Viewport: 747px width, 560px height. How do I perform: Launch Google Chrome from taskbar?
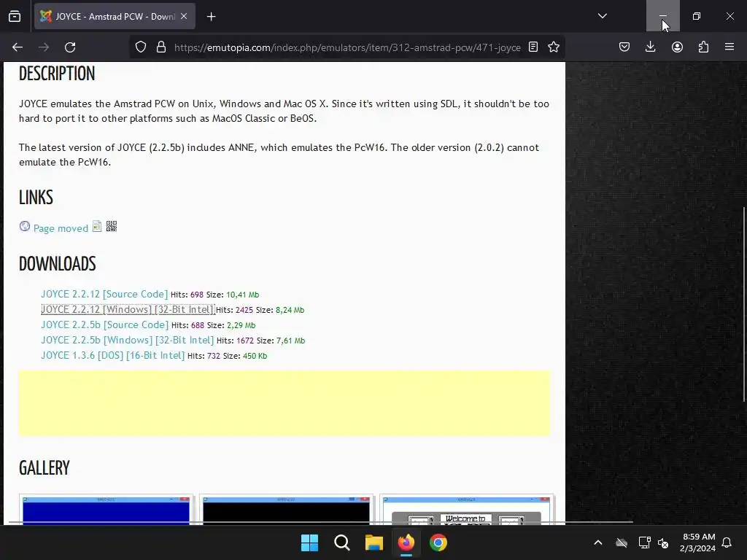[x=438, y=542]
